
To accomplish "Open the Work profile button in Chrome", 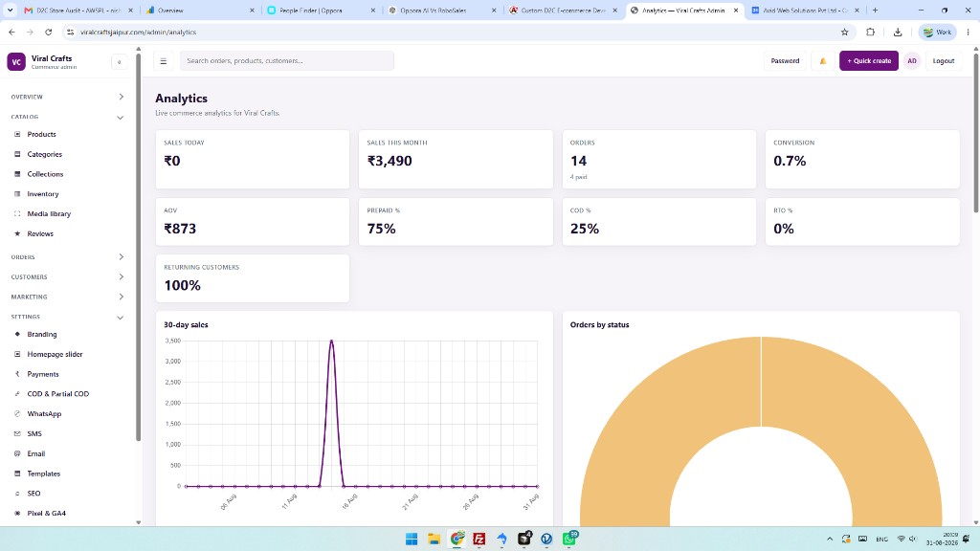I will click(938, 32).
